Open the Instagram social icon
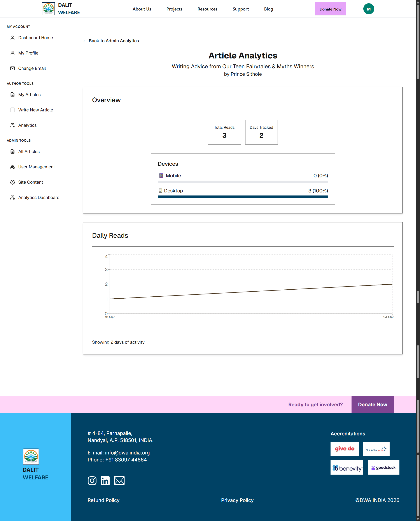Screen dimensions: 420x521 click(x=92, y=480)
